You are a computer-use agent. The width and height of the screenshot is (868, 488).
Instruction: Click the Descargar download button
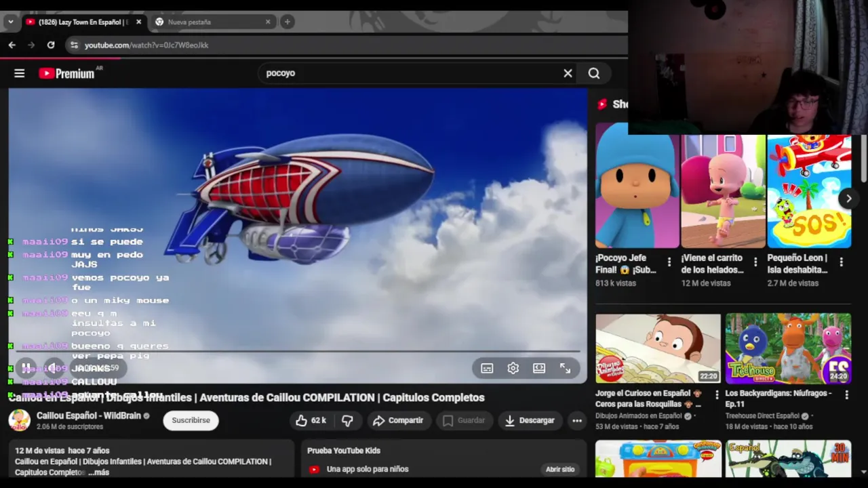(530, 420)
